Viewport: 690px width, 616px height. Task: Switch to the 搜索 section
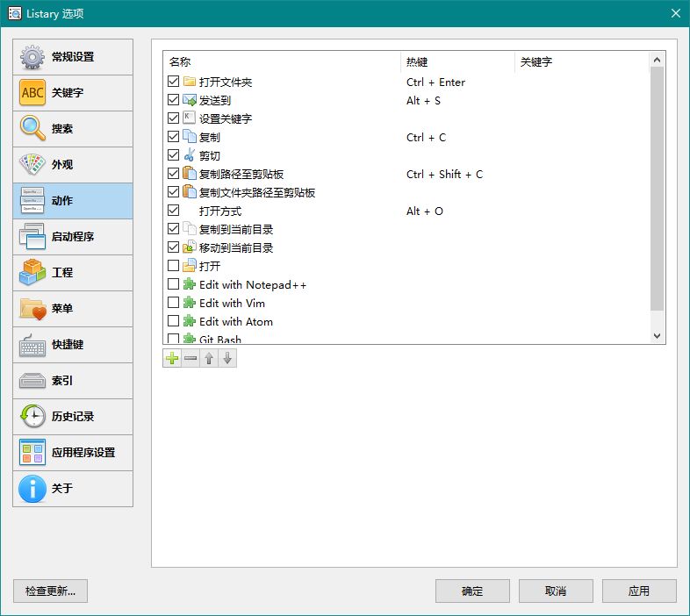point(73,129)
